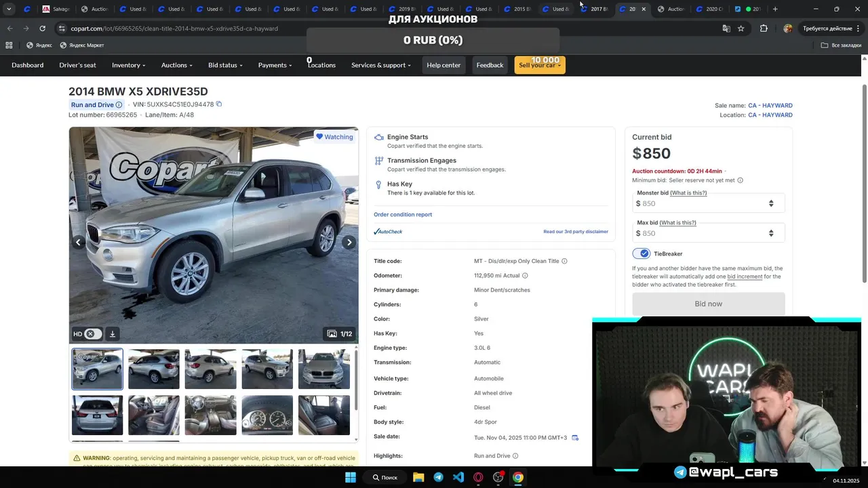Open the AutoCheck report logo
This screenshot has width=868, height=488.
pos(388,232)
